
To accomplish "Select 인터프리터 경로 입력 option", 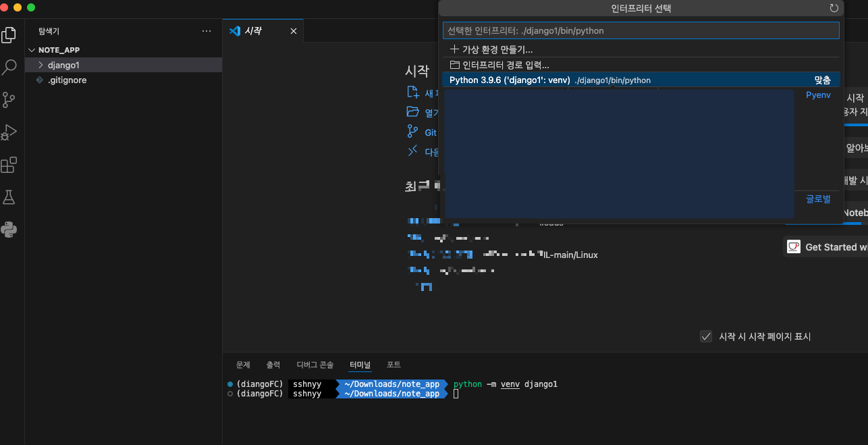I will tap(641, 66).
